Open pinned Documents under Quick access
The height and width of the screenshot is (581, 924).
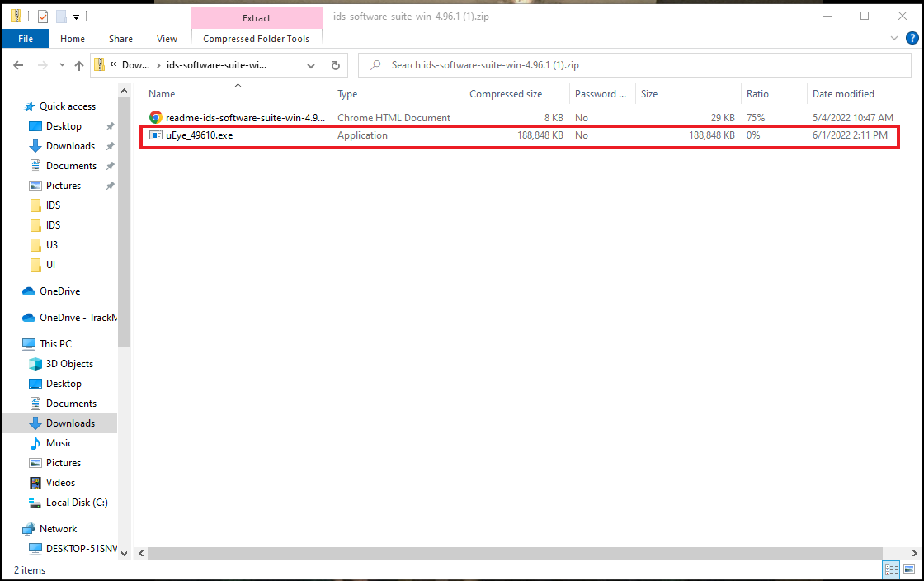tap(71, 166)
